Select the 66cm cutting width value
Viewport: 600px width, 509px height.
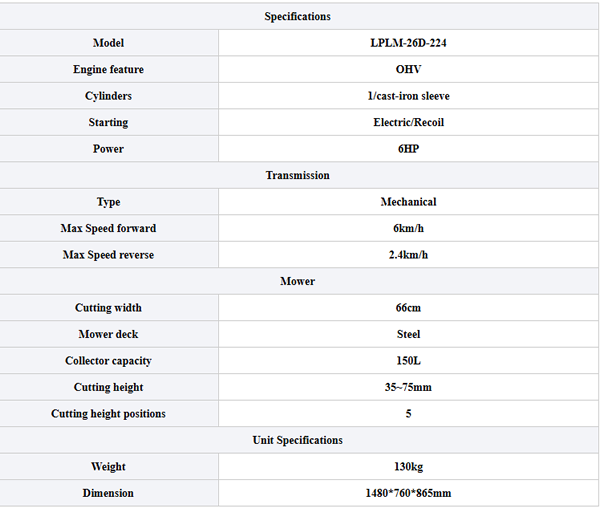click(x=408, y=308)
